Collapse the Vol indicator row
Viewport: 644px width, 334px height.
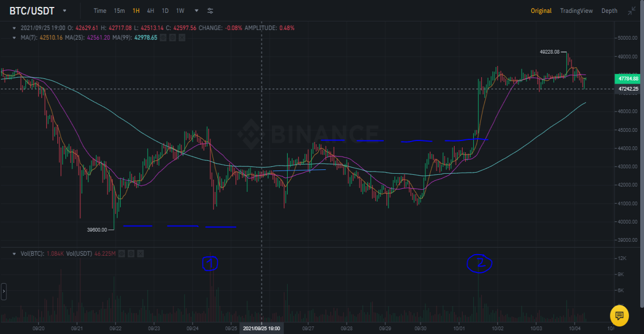(14, 254)
